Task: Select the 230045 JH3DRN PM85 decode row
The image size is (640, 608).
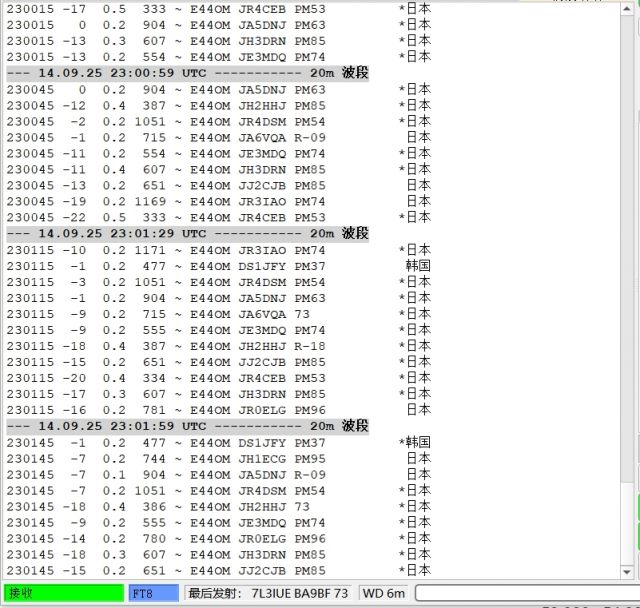Action: 218,169
